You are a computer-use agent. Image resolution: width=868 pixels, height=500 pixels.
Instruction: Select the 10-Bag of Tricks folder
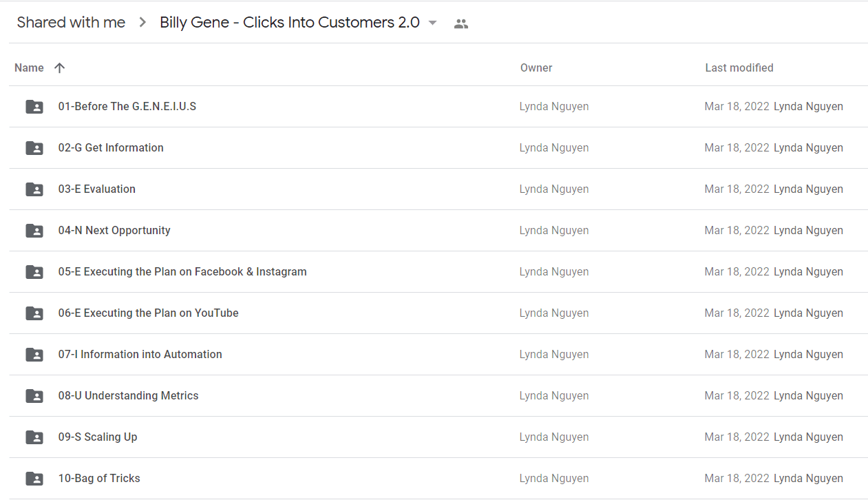click(x=438, y=478)
